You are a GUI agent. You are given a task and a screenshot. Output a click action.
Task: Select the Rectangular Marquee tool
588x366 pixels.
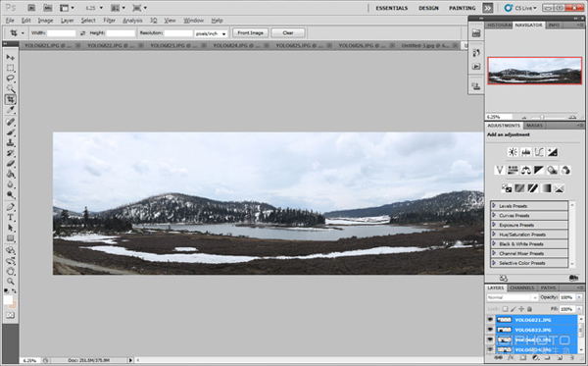click(x=10, y=68)
